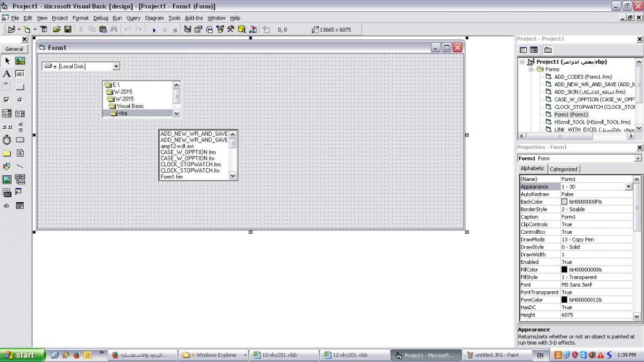644x362 pixels.
Task: Click the Windows Start button
Action: pyautogui.click(x=22, y=355)
